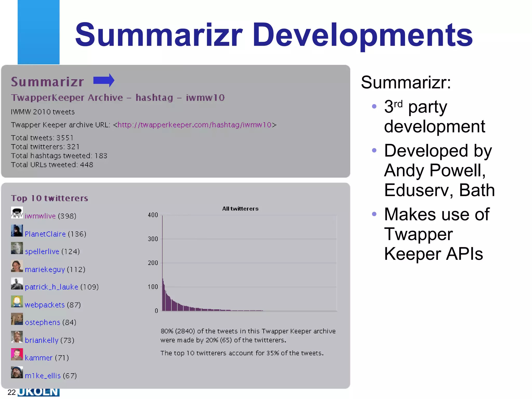Click webpackets' cartoon avatar
Image resolution: width=532 pixels, height=399 pixels.
[17, 302]
